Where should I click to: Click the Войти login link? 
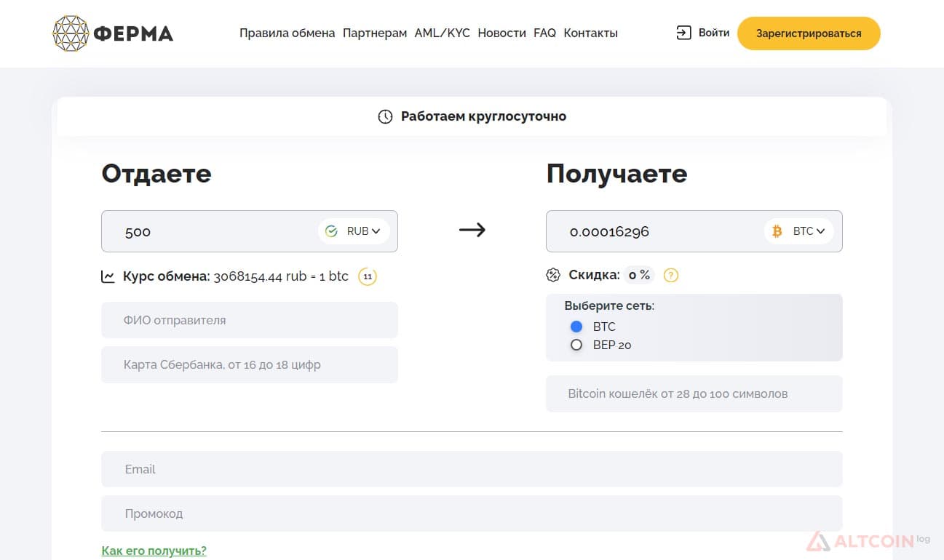tap(714, 33)
